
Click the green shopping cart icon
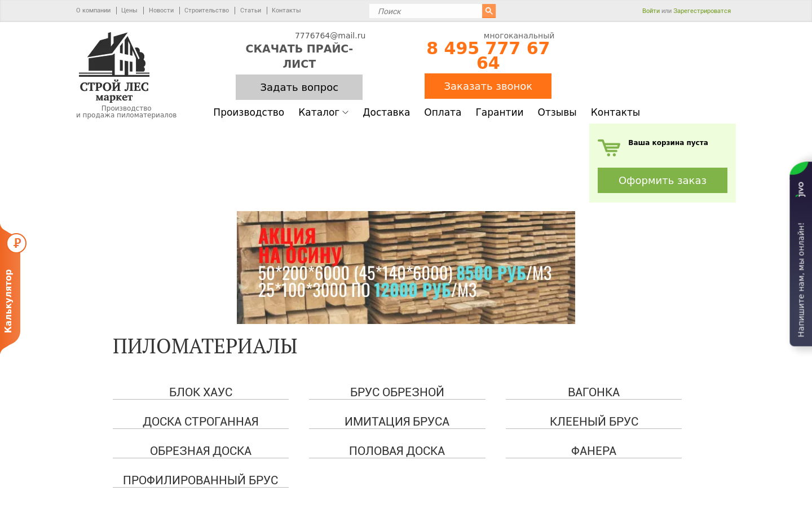(x=609, y=148)
